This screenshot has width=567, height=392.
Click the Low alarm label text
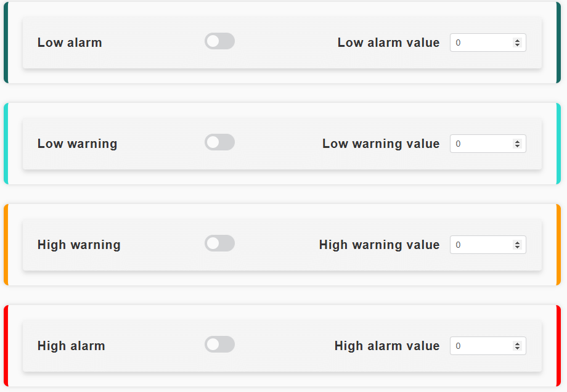coord(70,43)
